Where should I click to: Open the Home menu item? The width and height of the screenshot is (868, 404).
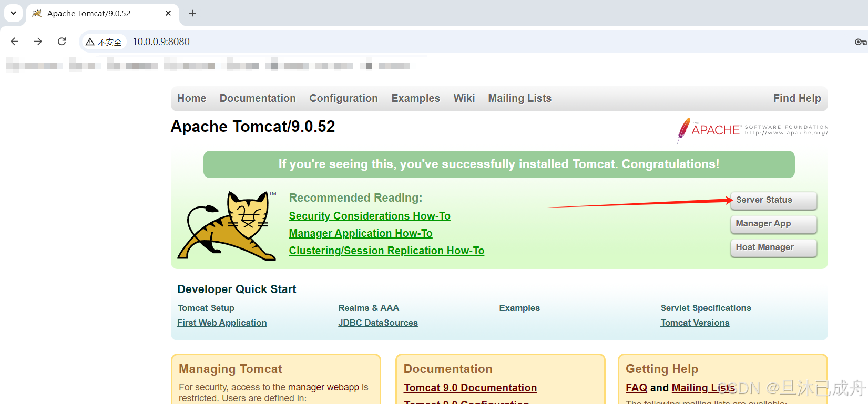(x=192, y=98)
